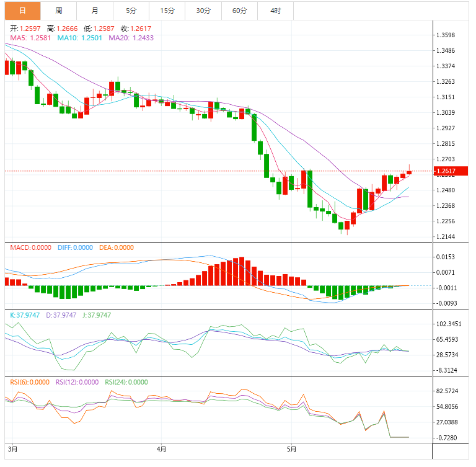
Task: Click the MA5: 1.2581 label
Action: point(30,38)
